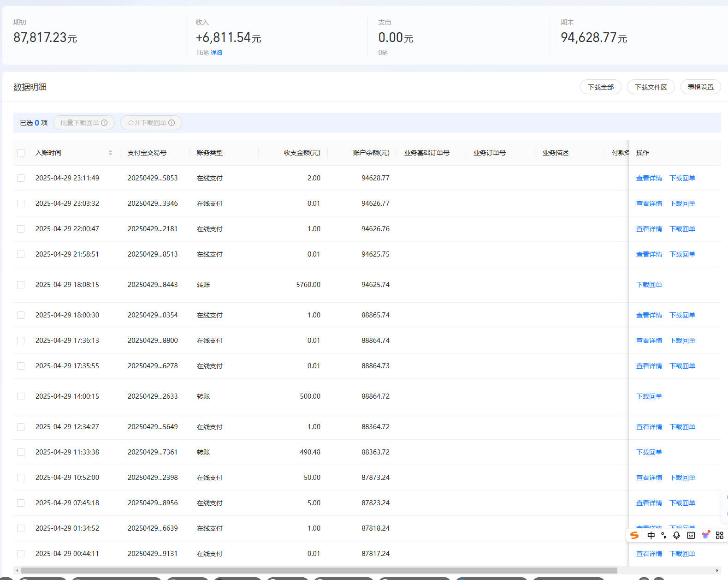Open the 详细 link under income
The width and height of the screenshot is (728, 580).
pyautogui.click(x=216, y=53)
